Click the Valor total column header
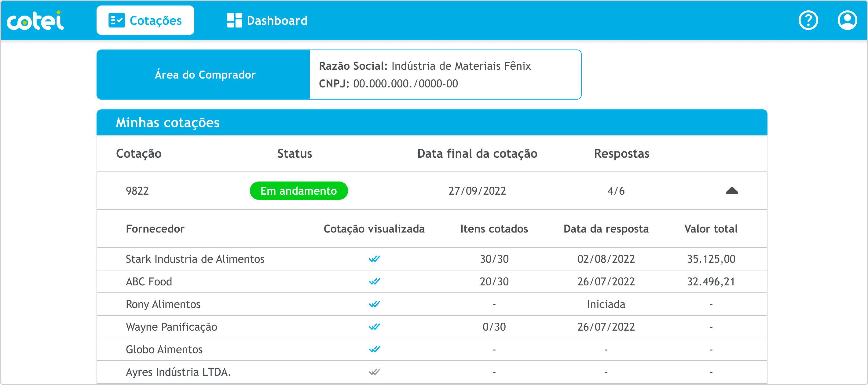The image size is (868, 385). click(711, 229)
